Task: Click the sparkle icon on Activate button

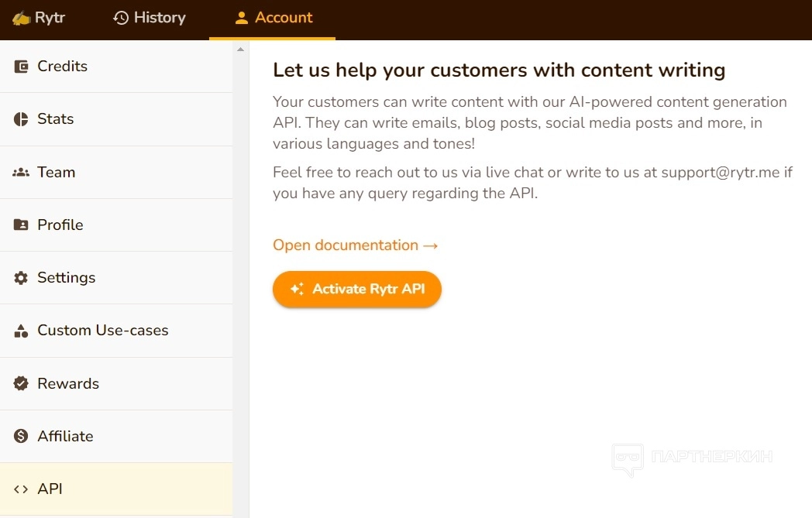Action: pos(297,289)
